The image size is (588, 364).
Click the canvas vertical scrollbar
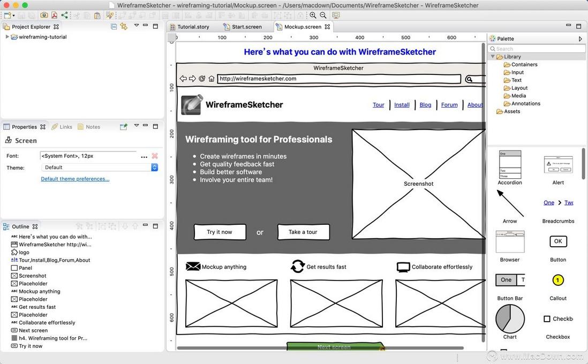tap(484, 191)
